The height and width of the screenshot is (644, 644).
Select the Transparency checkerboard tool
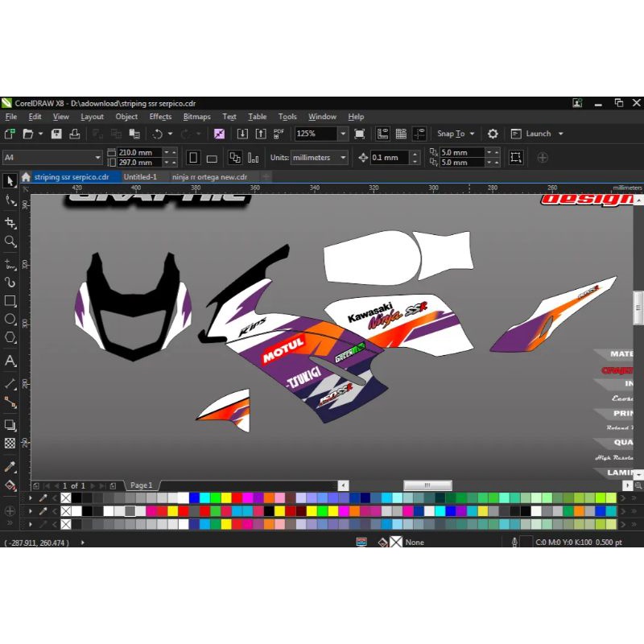coord(10,444)
